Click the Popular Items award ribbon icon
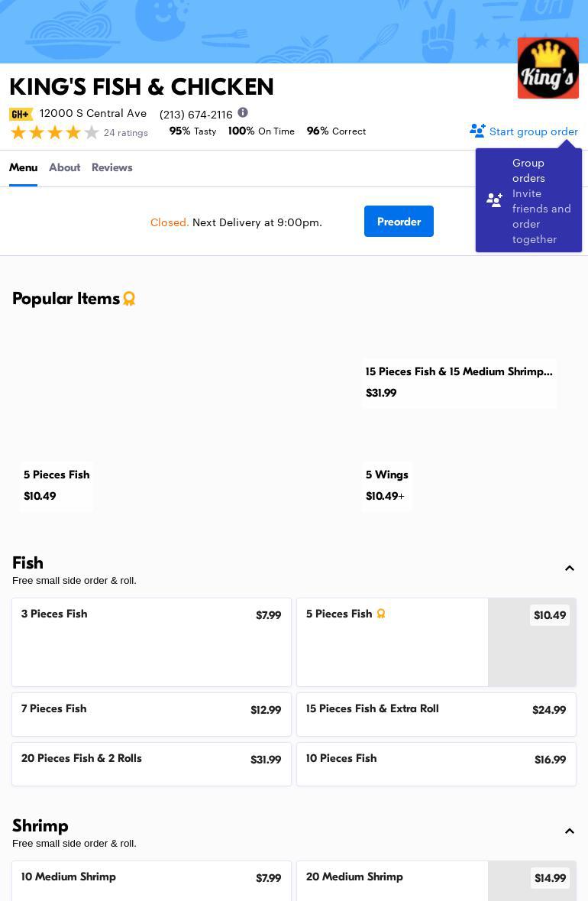588x901 pixels. pyautogui.click(x=129, y=299)
